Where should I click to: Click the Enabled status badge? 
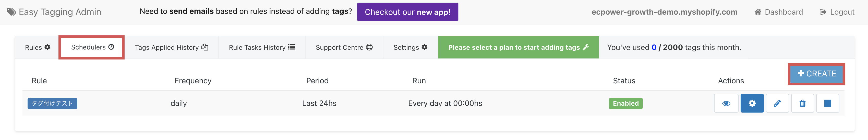point(625,103)
